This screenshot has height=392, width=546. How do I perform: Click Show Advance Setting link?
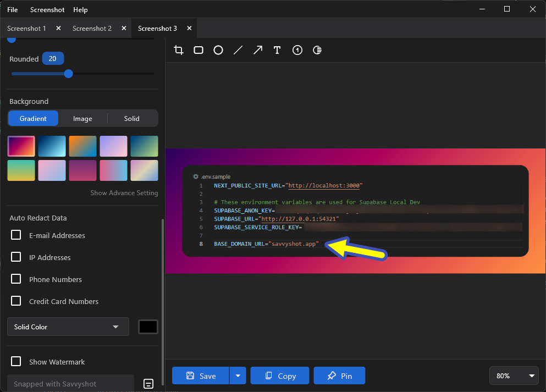124,193
